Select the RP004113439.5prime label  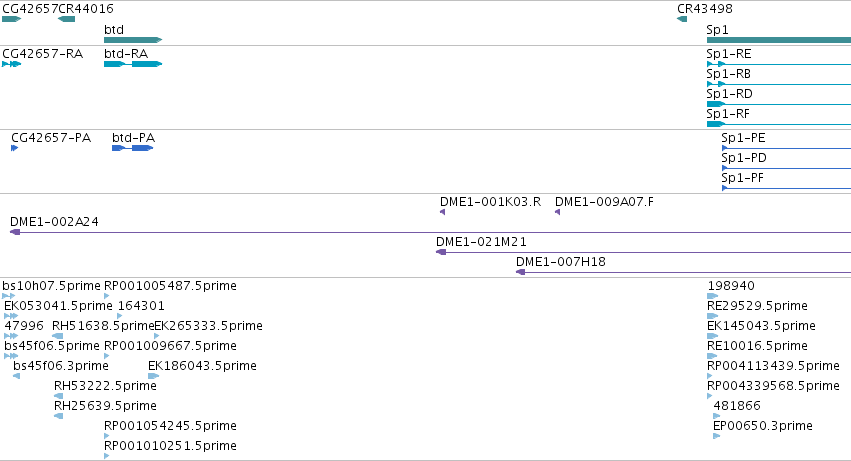click(x=773, y=365)
